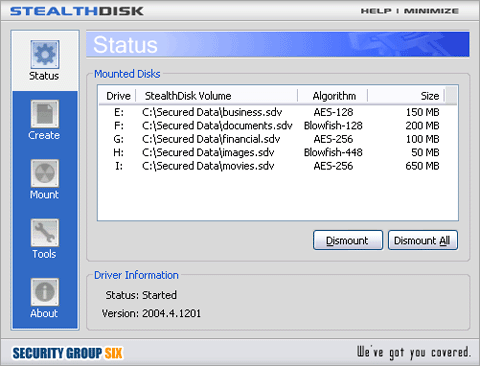
Task: Click the Blowfish-128 algorithm cell
Action: pyautogui.click(x=333, y=126)
